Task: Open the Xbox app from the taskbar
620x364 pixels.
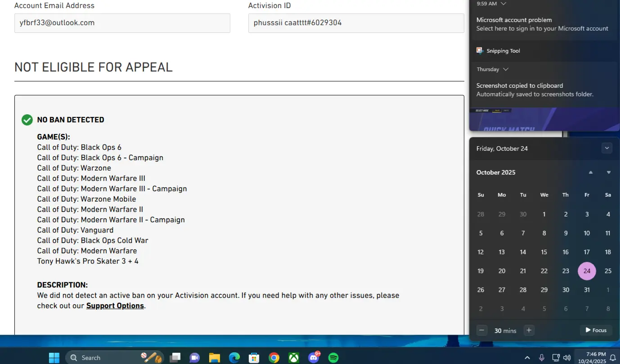Action: (x=293, y=358)
